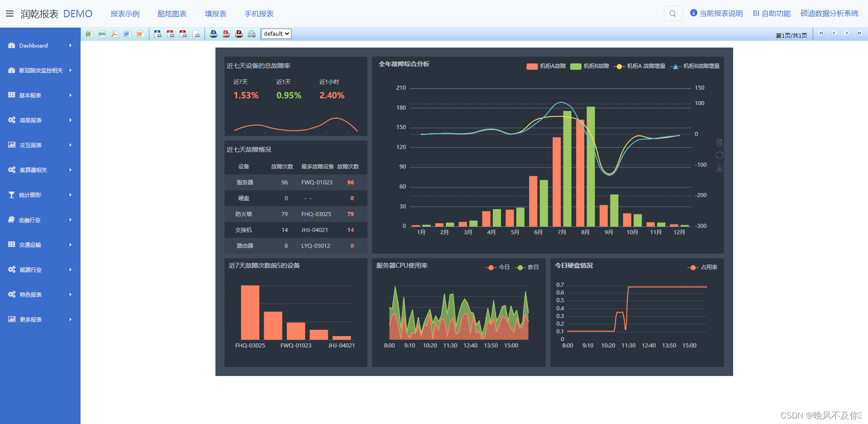This screenshot has height=424, width=868.
Task: Open BI 自助功能 link
Action: coord(772,14)
